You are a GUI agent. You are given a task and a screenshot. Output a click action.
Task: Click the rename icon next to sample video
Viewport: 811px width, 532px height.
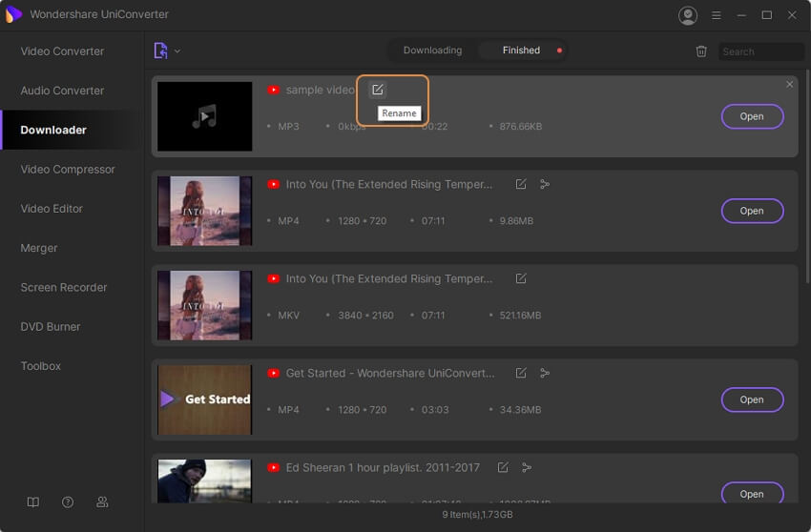[x=378, y=90]
